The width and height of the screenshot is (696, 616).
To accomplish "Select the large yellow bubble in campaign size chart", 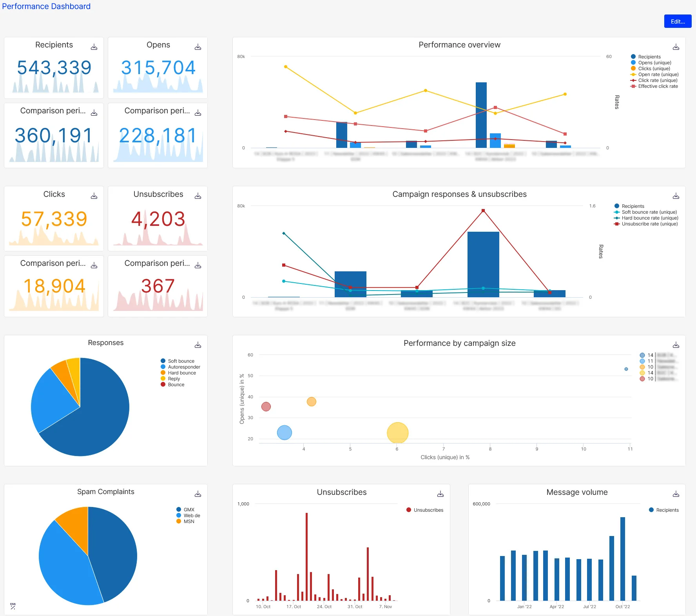I will (398, 432).
